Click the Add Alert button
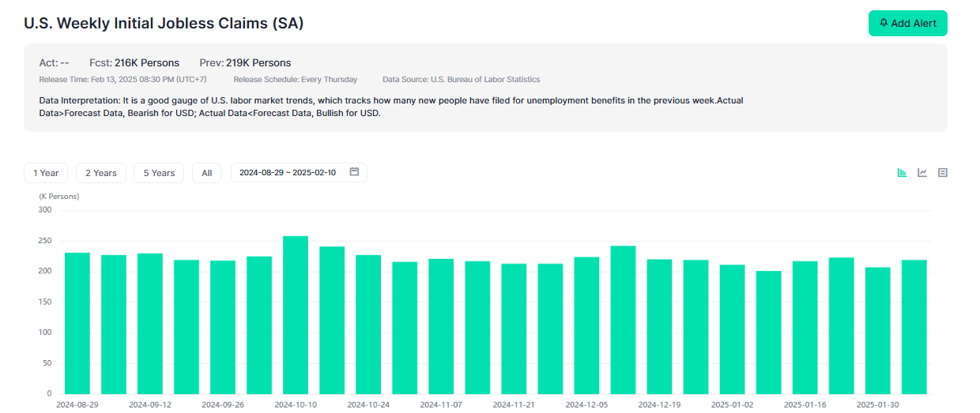 [x=907, y=24]
